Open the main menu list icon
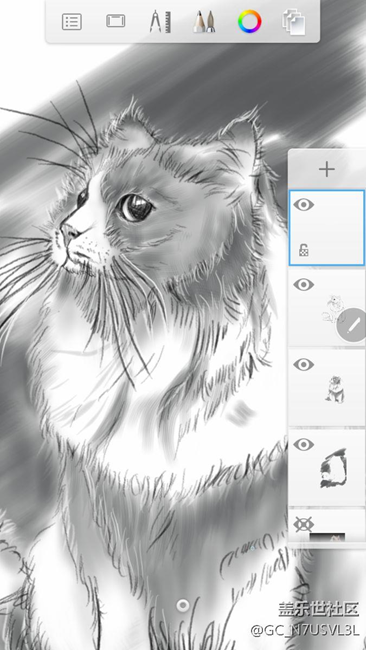Viewport: 366px width, 650px height. pyautogui.click(x=72, y=22)
